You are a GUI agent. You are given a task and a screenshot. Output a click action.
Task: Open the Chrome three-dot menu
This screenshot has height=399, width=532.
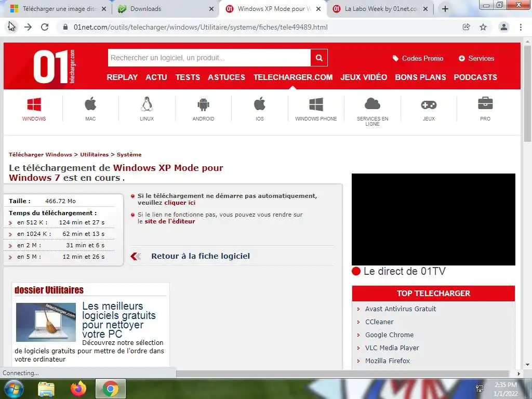point(521,27)
